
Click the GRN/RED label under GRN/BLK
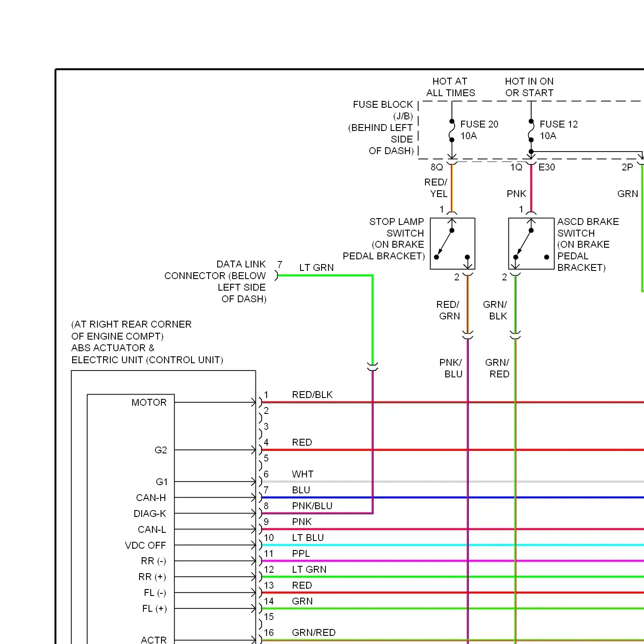tap(498, 368)
